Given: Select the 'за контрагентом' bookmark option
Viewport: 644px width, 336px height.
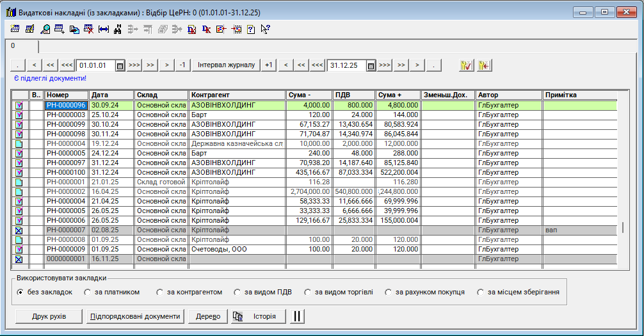Looking at the screenshot, I should (160, 292).
